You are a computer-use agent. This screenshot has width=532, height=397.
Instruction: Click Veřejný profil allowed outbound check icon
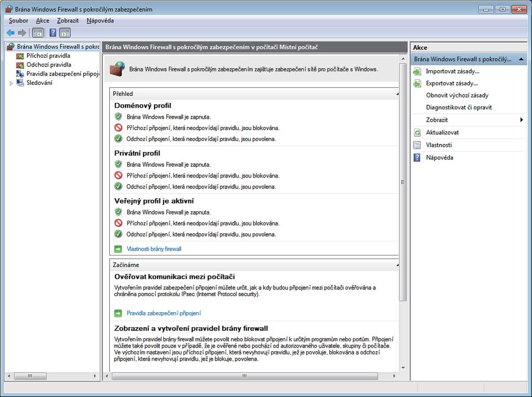coord(118,234)
